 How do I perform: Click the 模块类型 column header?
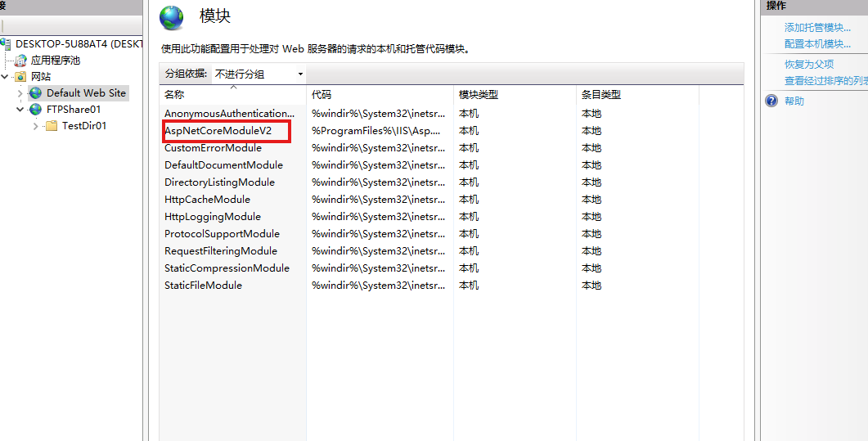pos(478,95)
